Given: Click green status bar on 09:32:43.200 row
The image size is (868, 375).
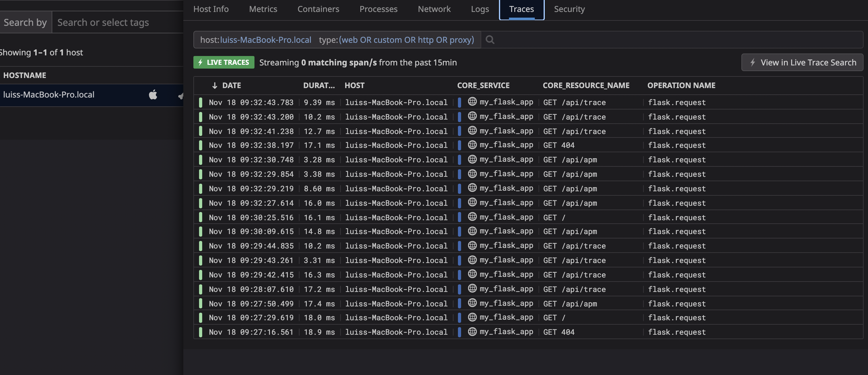Looking at the screenshot, I should (201, 117).
